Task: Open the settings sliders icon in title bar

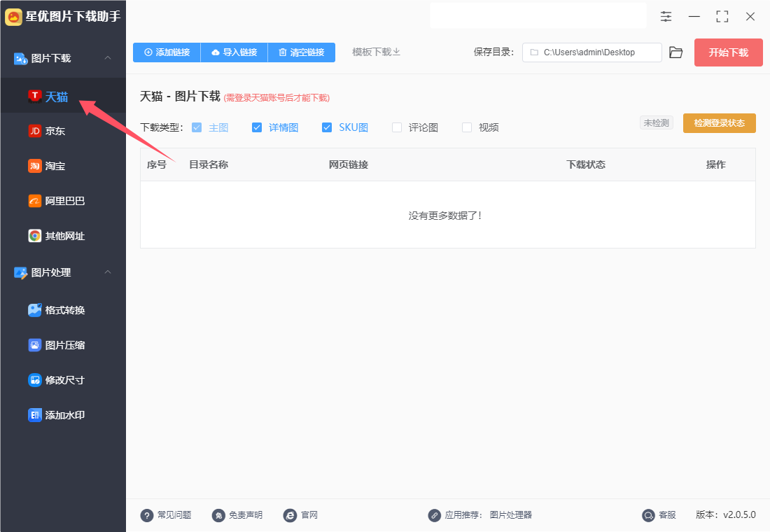Action: (x=666, y=17)
